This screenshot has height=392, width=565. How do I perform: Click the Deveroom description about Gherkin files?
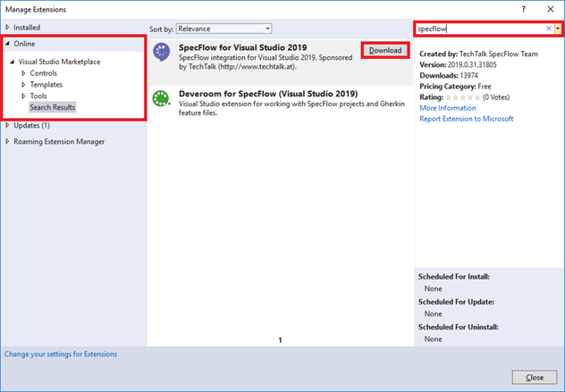coord(291,108)
